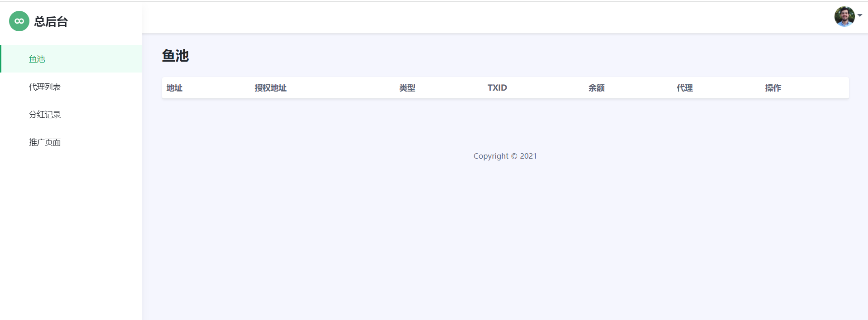Select 推广页面 in the sidebar
Image resolution: width=868 pixels, height=320 pixels.
pyautogui.click(x=45, y=142)
